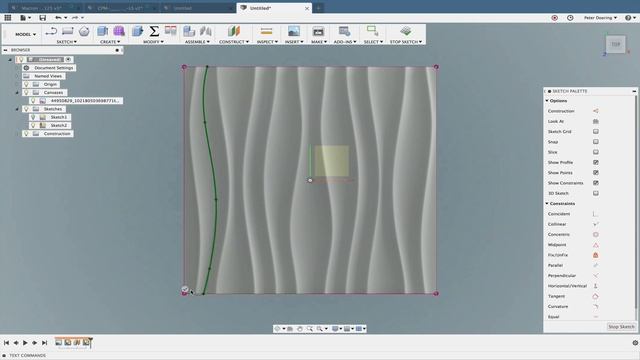Open the SELECT menu
The height and width of the screenshot is (360, 640).
click(x=373, y=42)
